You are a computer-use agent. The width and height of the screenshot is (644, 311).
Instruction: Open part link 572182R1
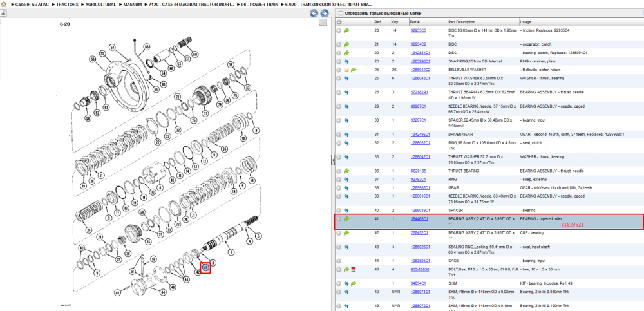419,93
